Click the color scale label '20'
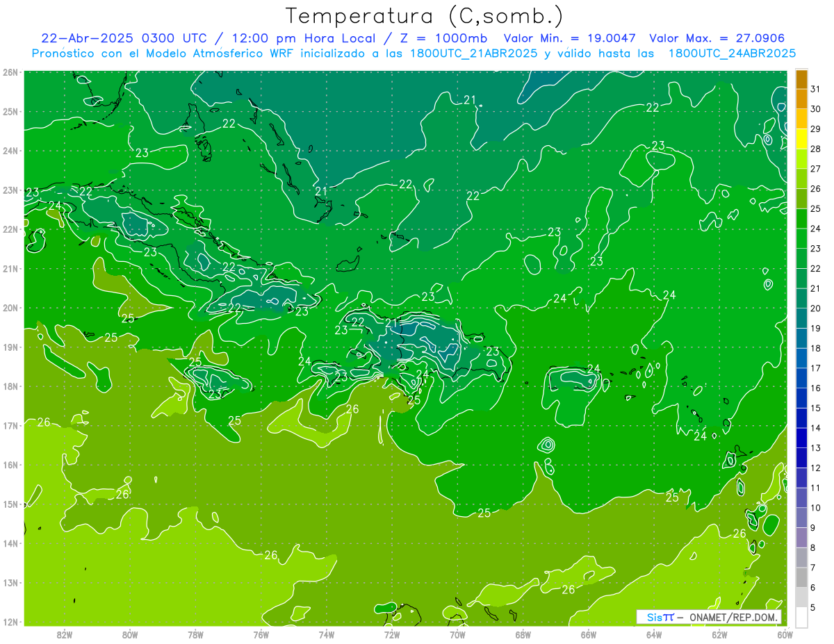 (816, 308)
